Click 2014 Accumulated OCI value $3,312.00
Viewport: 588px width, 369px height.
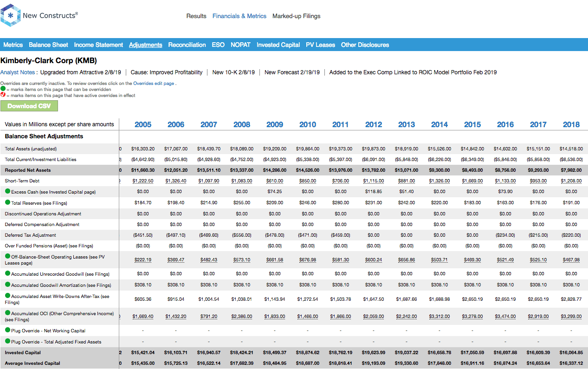point(439,317)
